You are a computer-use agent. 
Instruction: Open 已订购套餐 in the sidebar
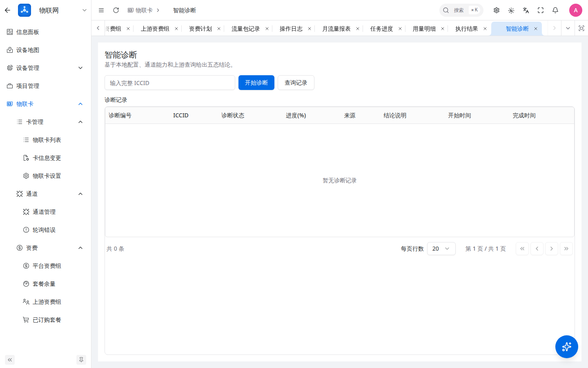tap(45, 320)
